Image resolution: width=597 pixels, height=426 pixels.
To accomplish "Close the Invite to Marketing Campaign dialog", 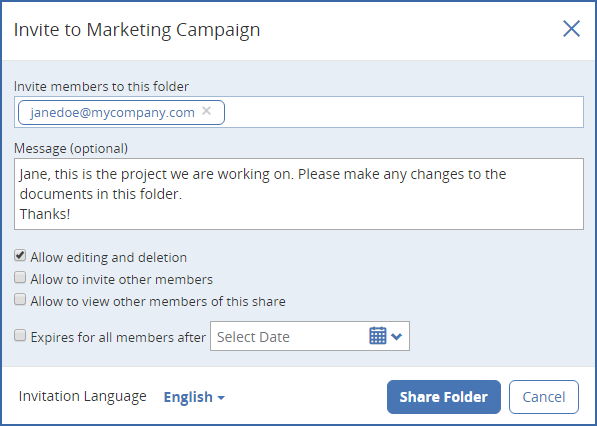I will point(571,29).
